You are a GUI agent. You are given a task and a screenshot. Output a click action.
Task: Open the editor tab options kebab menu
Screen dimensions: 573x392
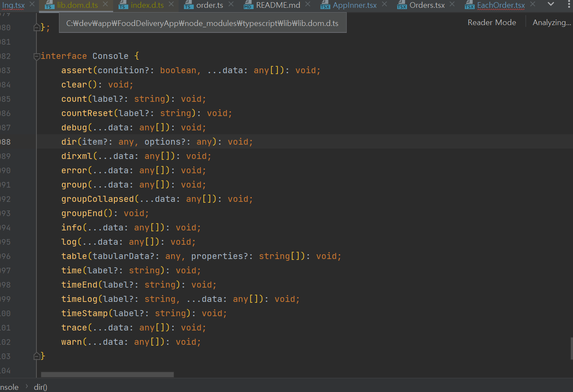coord(569,4)
